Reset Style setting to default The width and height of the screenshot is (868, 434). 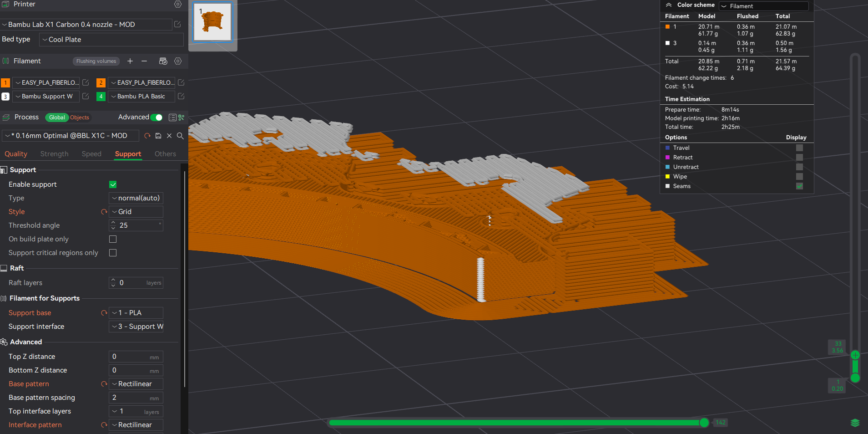coord(104,212)
